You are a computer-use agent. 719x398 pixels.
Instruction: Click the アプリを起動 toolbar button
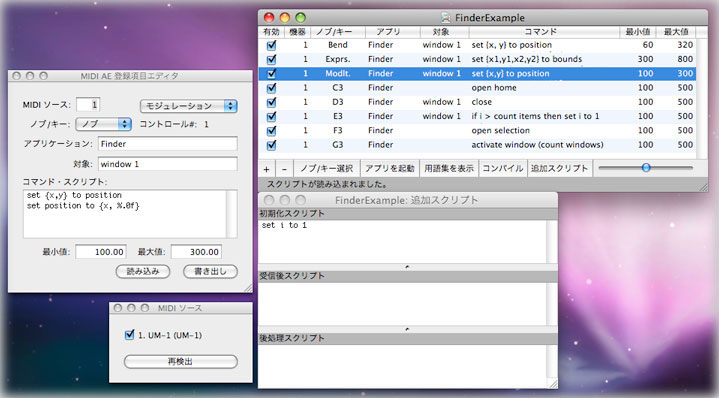click(390, 169)
